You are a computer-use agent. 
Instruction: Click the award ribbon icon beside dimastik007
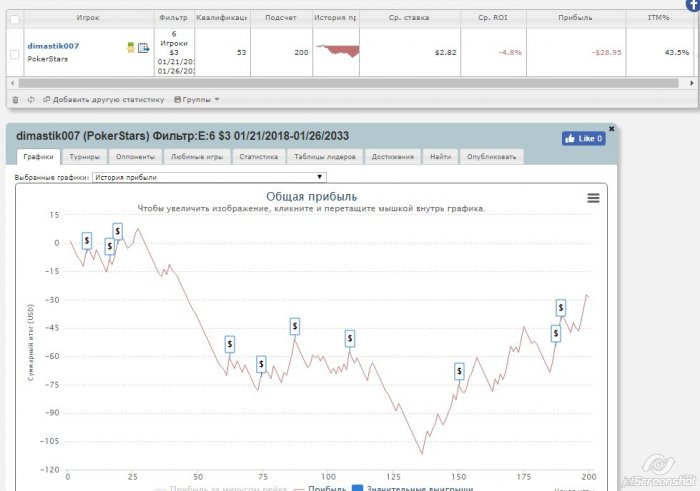click(x=130, y=47)
